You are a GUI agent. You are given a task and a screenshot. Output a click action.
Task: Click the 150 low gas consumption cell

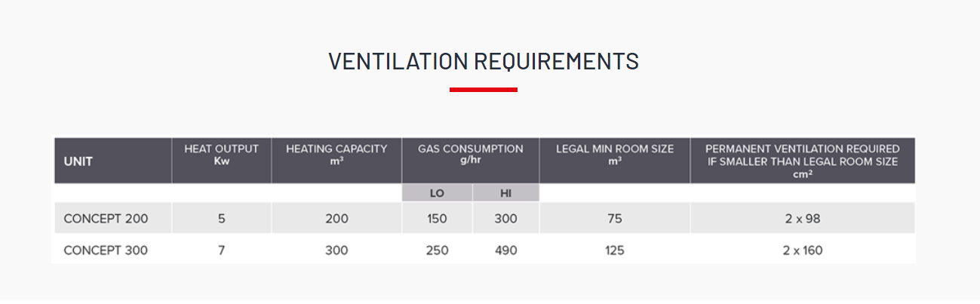tap(437, 219)
